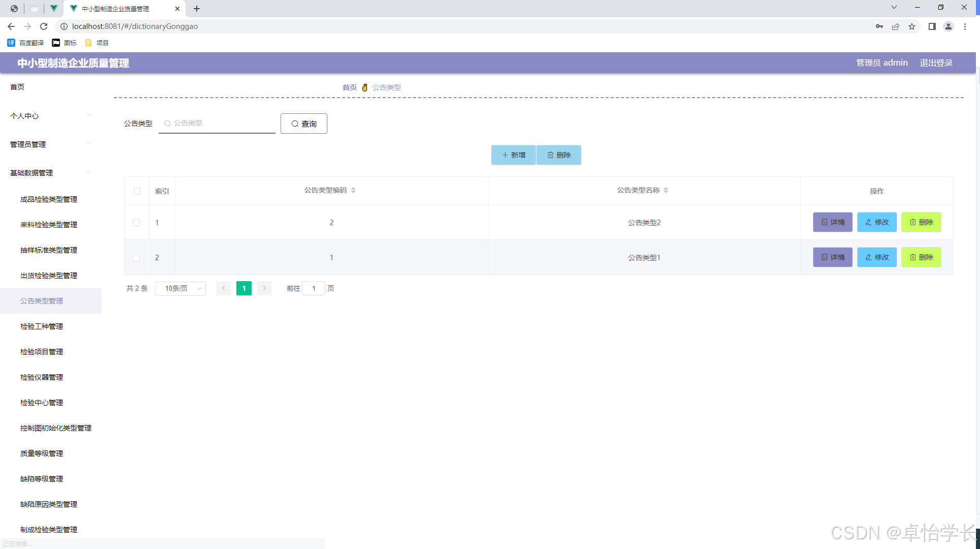Sort by 公告类型名称 column arrows
This screenshot has height=549, width=980.
(x=666, y=190)
